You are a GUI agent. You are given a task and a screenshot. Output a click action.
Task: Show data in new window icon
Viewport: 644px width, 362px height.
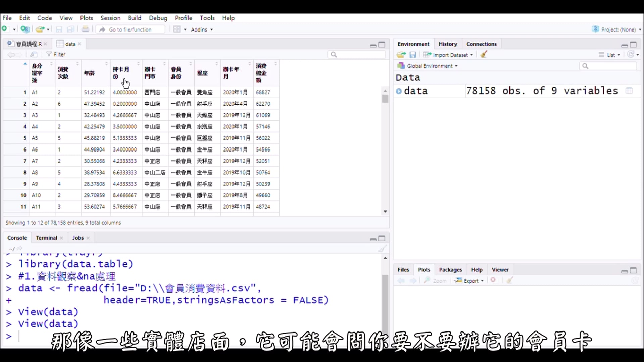34,54
